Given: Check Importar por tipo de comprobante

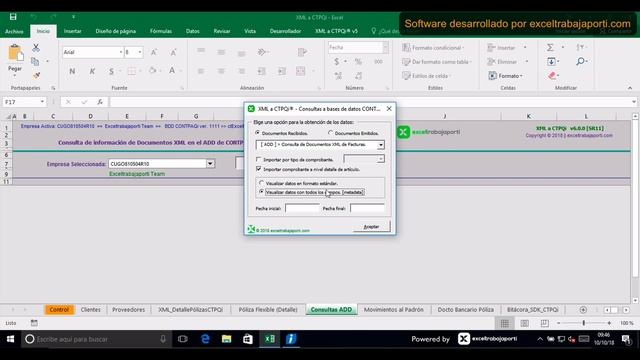Looking at the screenshot, I should click(x=258, y=159).
